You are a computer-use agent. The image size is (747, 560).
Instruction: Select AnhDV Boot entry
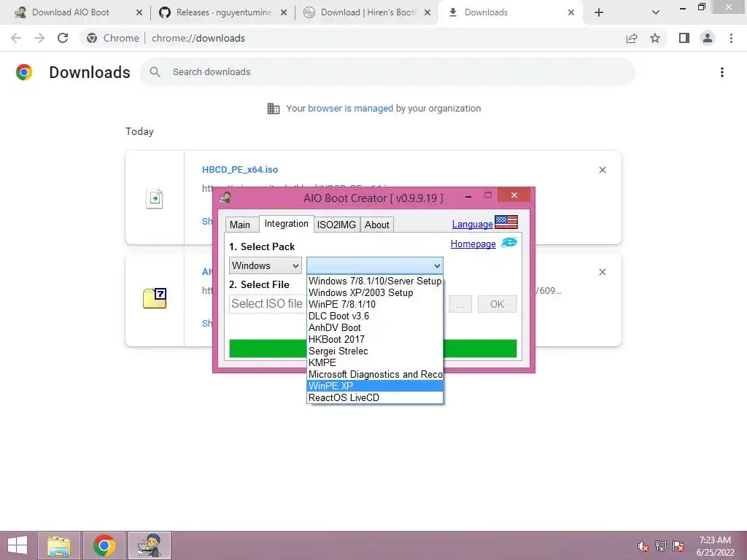coord(375,327)
